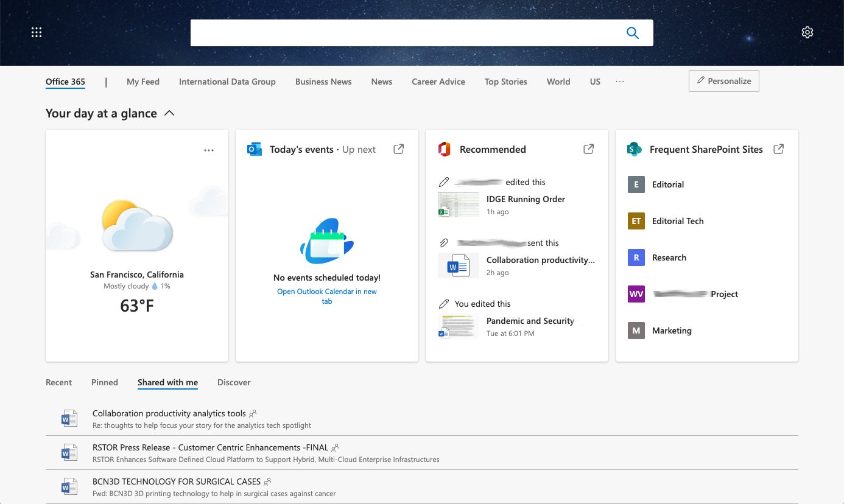This screenshot has width=844, height=504.
Task: Open Outlook Calendar in new tab link
Action: click(327, 296)
